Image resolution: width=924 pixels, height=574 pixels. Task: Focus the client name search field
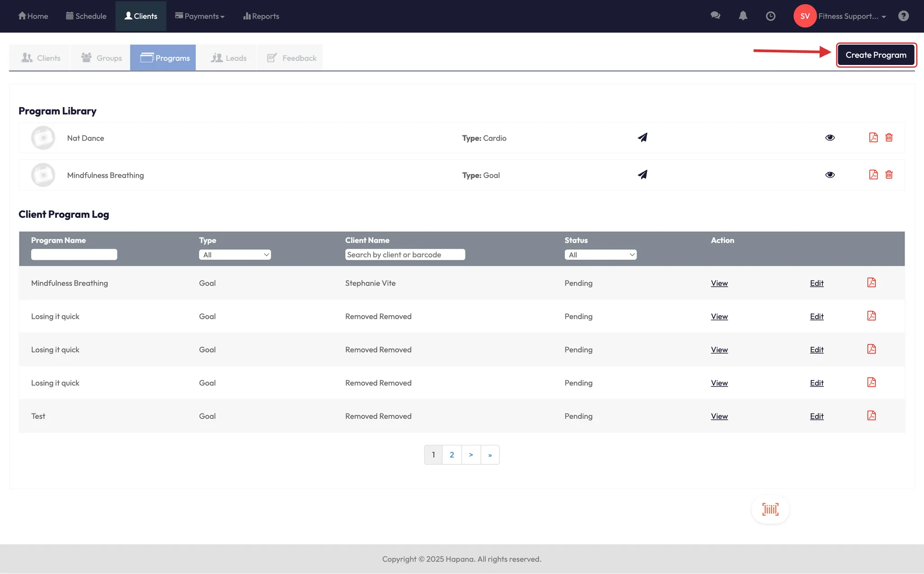click(x=405, y=255)
